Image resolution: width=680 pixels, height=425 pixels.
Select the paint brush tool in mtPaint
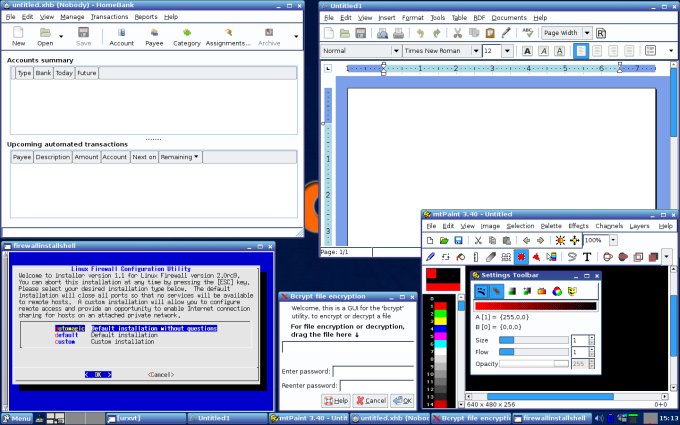[430, 257]
